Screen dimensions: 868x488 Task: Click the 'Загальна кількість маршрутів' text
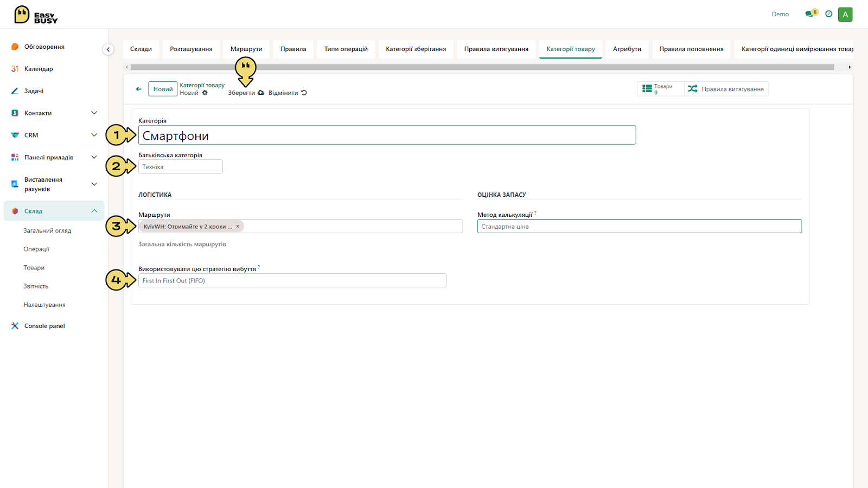(182, 244)
